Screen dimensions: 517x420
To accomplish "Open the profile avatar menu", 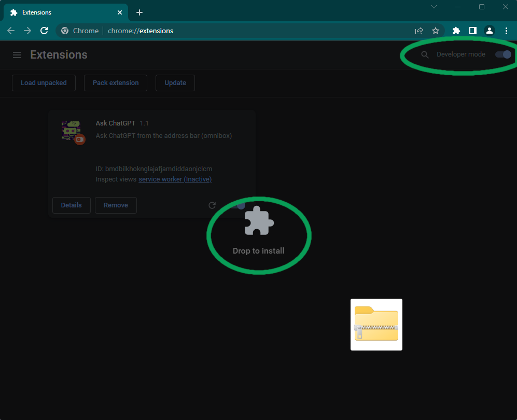I will pos(490,31).
